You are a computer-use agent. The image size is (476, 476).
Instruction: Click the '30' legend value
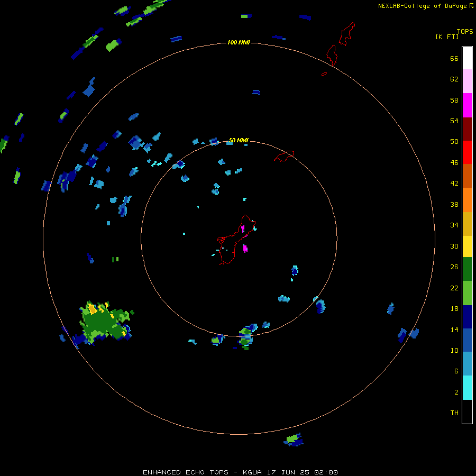[454, 246]
